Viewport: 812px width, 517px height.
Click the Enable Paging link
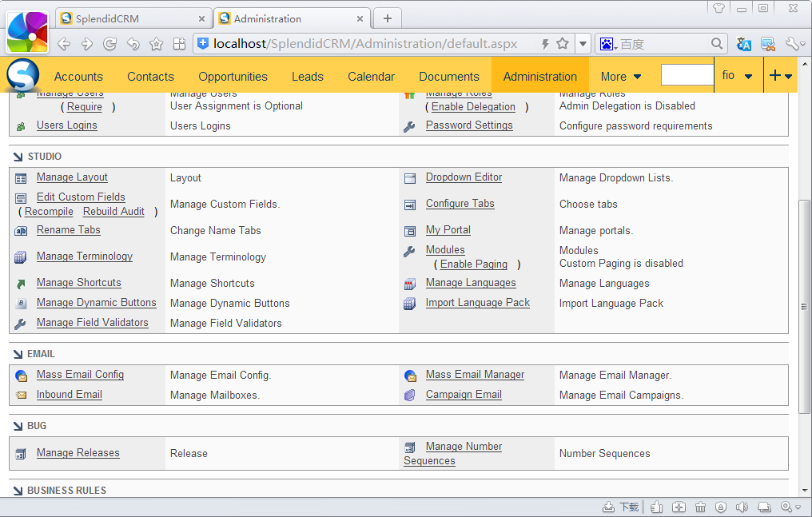474,264
